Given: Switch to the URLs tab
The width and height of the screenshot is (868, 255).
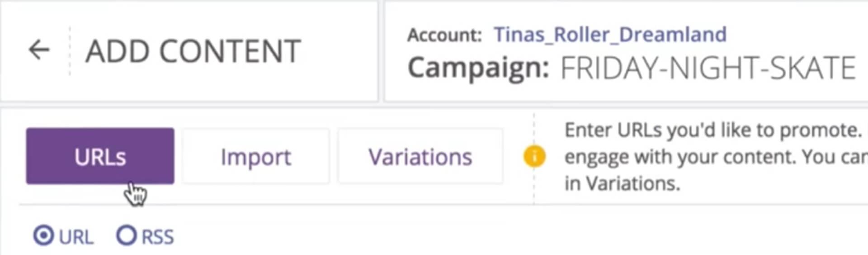Looking at the screenshot, I should click(x=100, y=156).
